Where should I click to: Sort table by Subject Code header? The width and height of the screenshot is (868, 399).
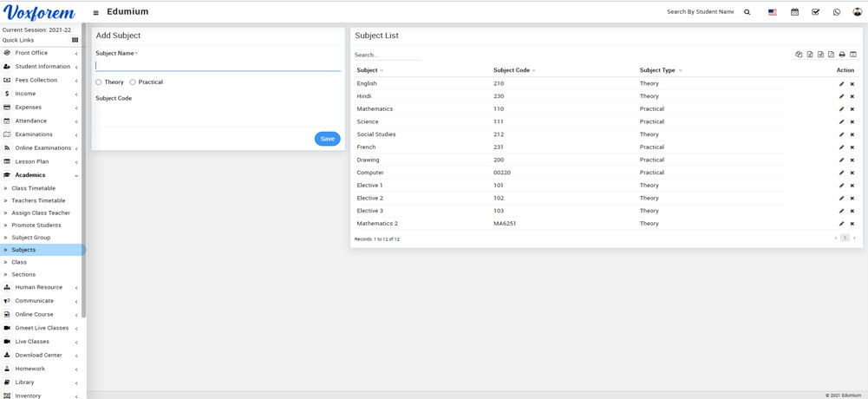point(512,70)
